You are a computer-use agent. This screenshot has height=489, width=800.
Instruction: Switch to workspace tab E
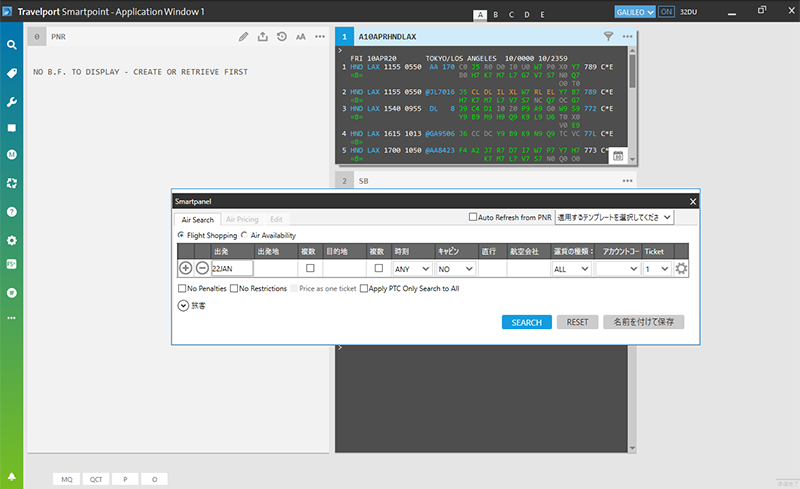pyautogui.click(x=542, y=15)
